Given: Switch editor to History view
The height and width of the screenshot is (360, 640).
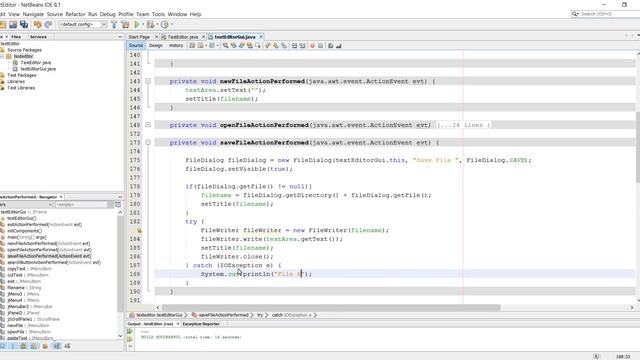Looking at the screenshot, I should pos(176,46).
